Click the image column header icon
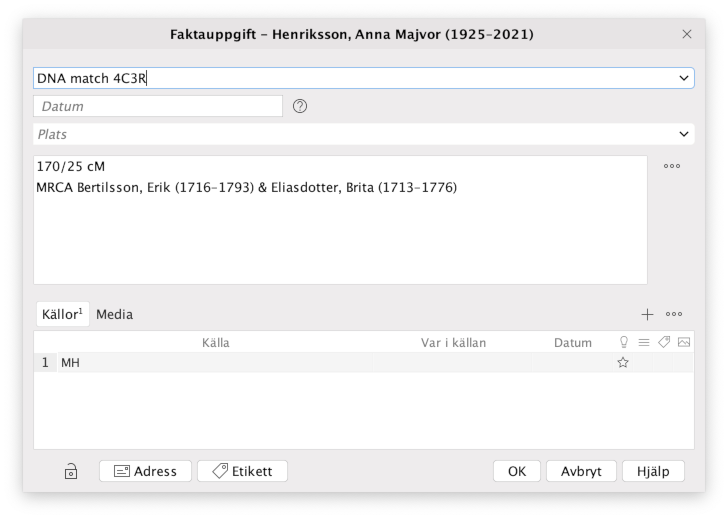The image size is (728, 519). (x=684, y=342)
